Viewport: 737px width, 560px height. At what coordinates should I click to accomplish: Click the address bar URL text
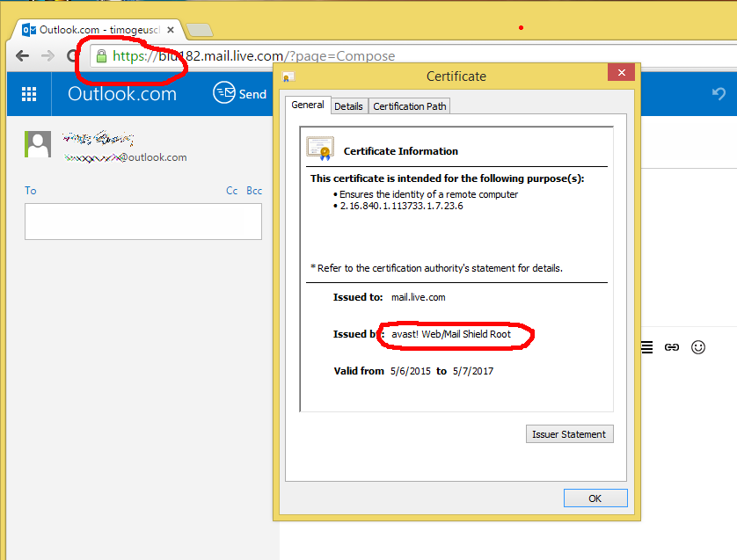pyautogui.click(x=254, y=56)
